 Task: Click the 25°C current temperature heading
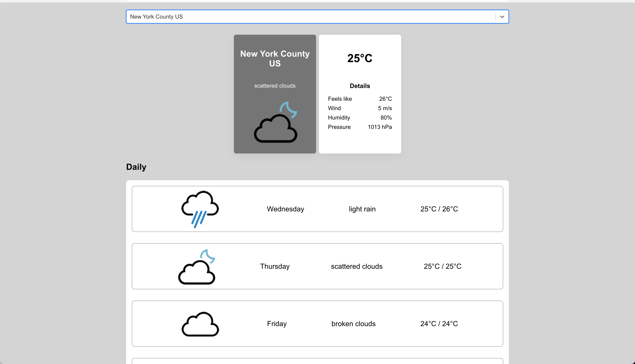coord(359,58)
